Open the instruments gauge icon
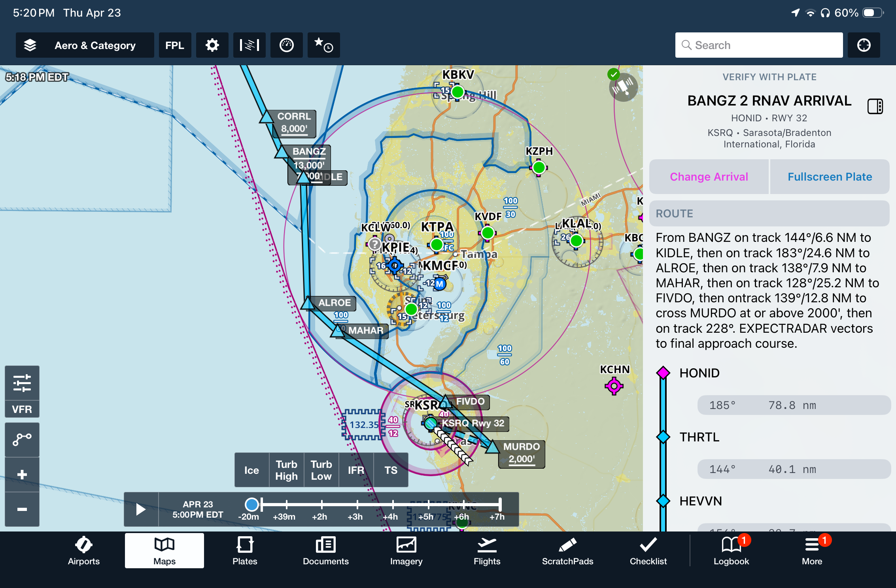 (x=286, y=45)
